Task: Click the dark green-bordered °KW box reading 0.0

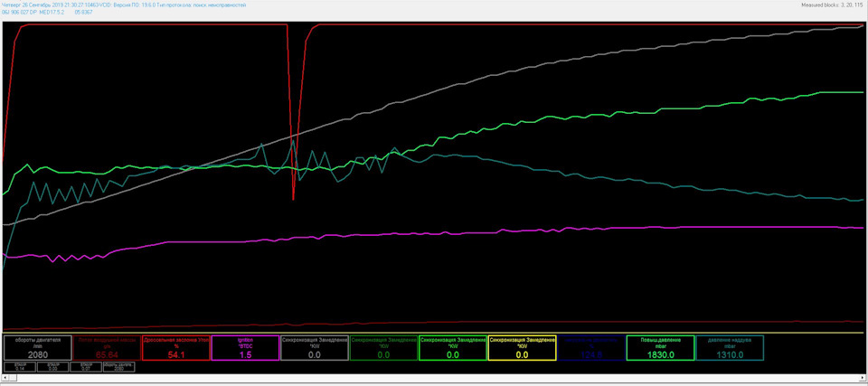Action: 383,348
